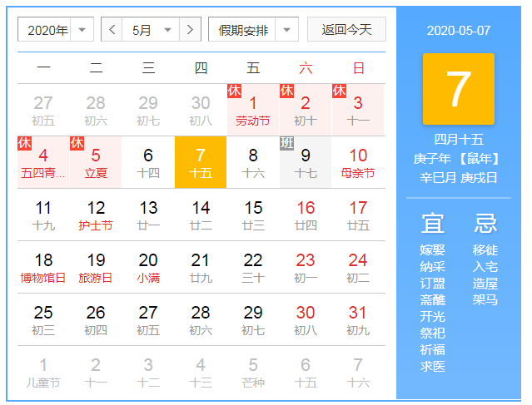Screen dimensions: 532x405
Task: Select May 16 廿四
Action: click(306, 215)
